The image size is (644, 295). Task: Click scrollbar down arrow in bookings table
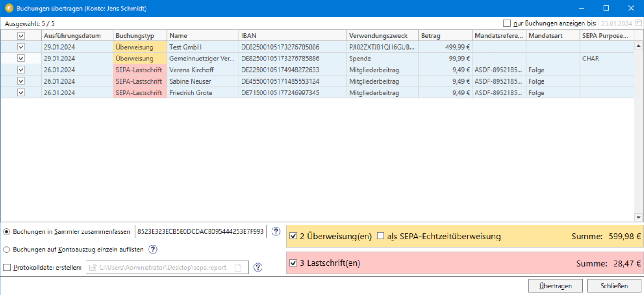(x=638, y=217)
